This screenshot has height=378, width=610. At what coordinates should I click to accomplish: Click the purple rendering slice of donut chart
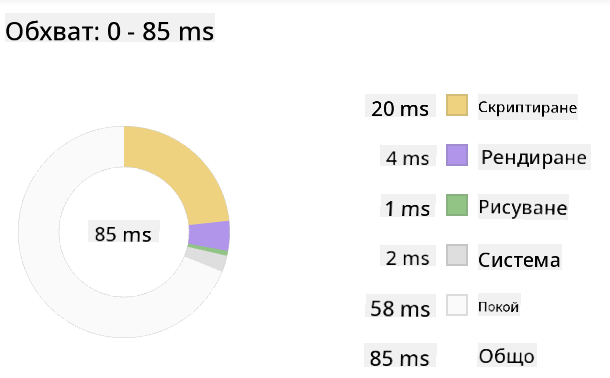[x=209, y=236]
